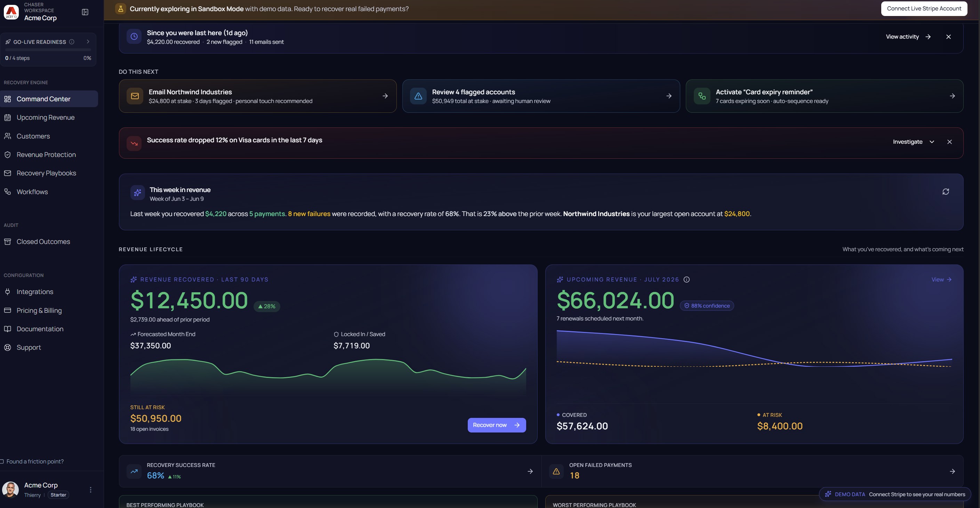Click 8 new failures text in summary
Image resolution: width=980 pixels, height=508 pixels.
pos(309,214)
